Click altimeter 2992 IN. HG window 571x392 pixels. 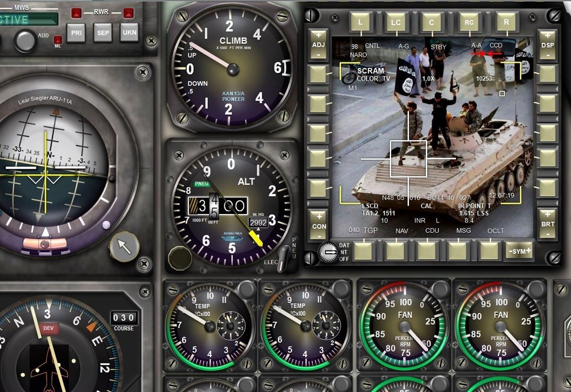point(258,223)
